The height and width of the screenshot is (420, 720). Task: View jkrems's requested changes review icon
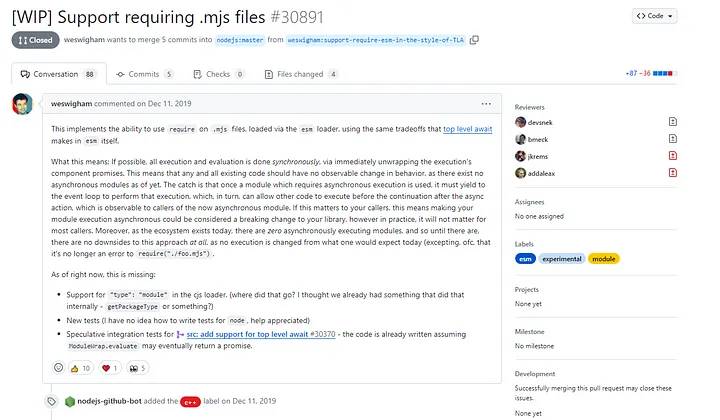(x=673, y=156)
